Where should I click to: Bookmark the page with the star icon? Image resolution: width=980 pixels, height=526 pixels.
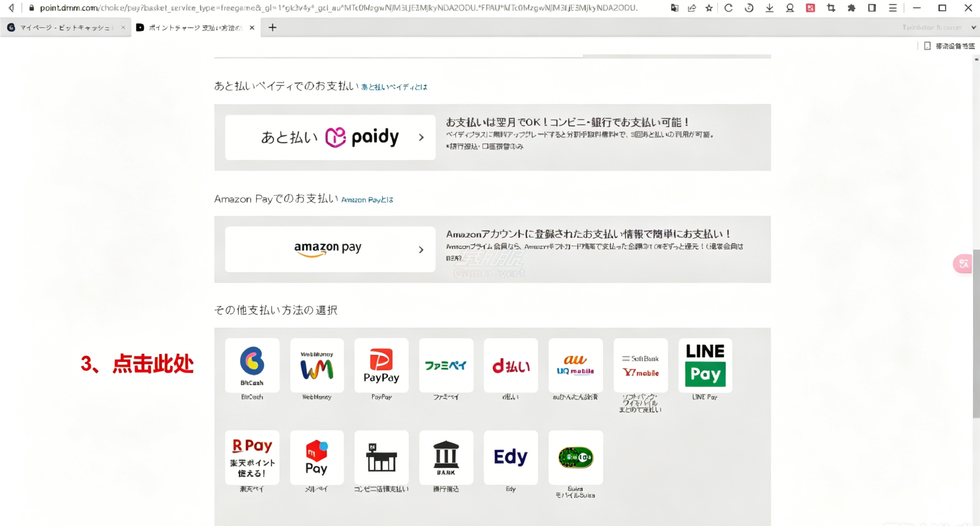coord(709,8)
